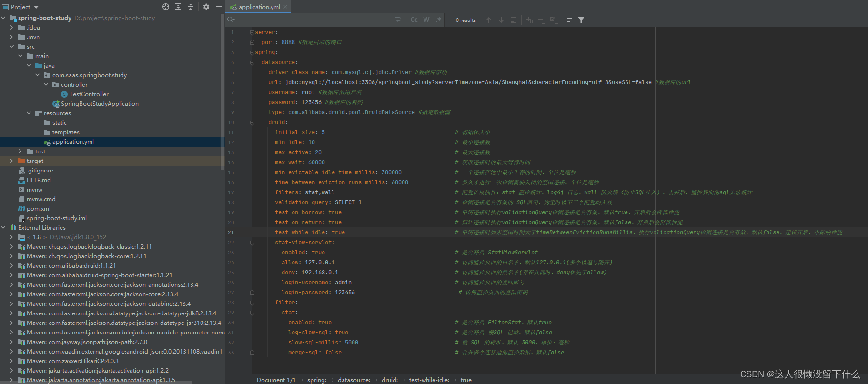Collapse the com.saas.springboot.study package
The width and height of the screenshot is (868, 384).
click(x=37, y=75)
